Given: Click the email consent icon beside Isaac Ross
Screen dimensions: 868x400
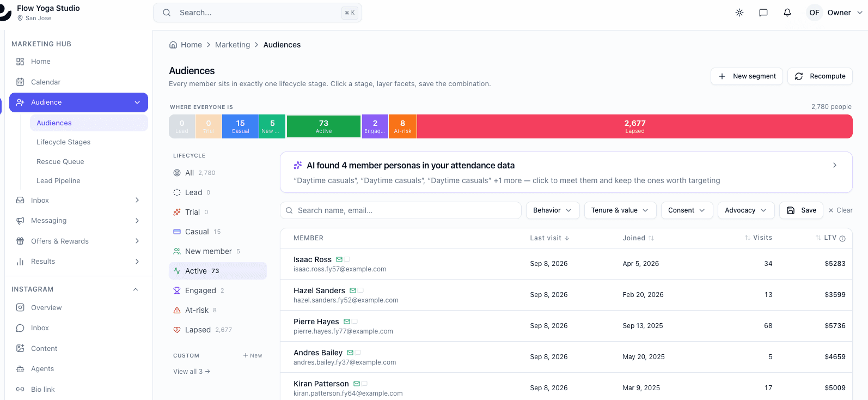Looking at the screenshot, I should [339, 259].
